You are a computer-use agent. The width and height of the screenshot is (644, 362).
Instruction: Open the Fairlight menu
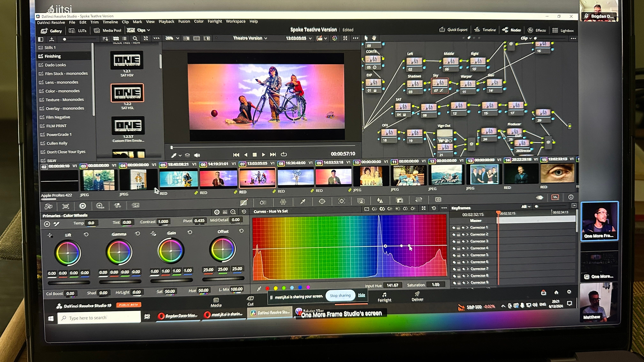[215, 22]
